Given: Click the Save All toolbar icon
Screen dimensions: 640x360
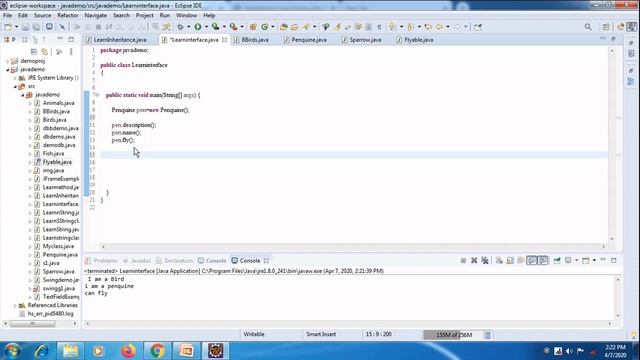Looking at the screenshot, I should pyautogui.click(x=36, y=27).
